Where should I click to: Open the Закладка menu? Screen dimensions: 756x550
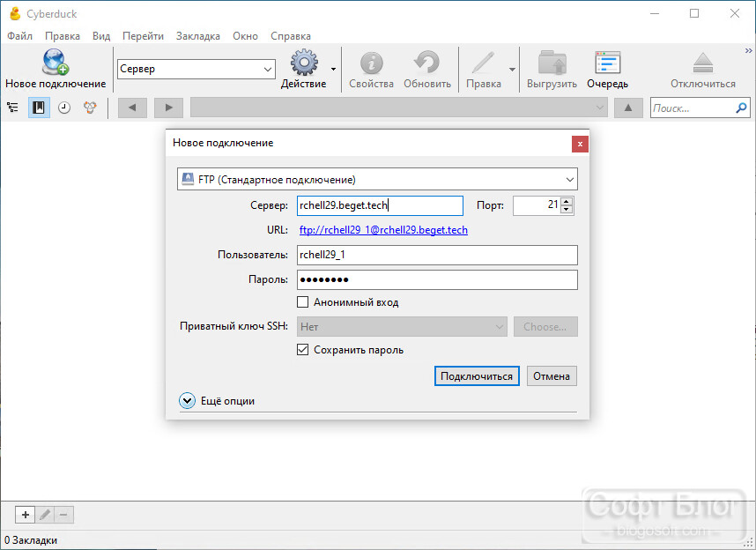pos(198,36)
